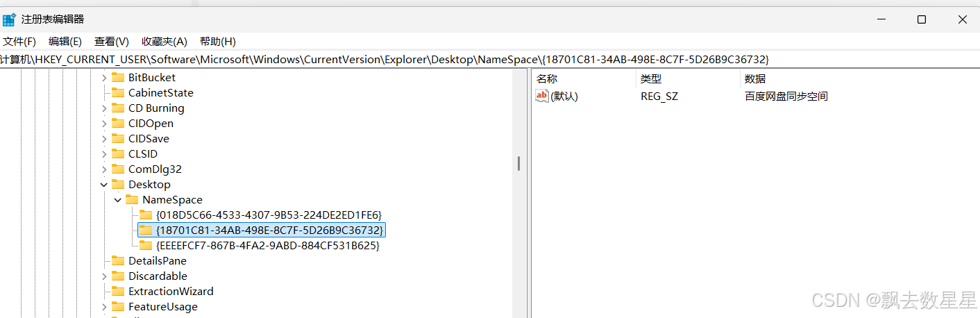Image resolution: width=980 pixels, height=318 pixels.
Task: Click the NameSpace folder icon
Action: pyautogui.click(x=132, y=200)
